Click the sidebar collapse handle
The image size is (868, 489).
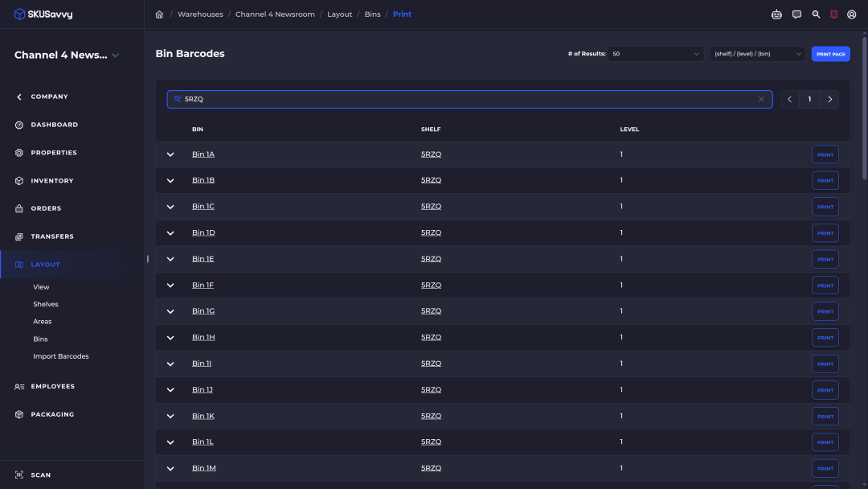pyautogui.click(x=148, y=259)
